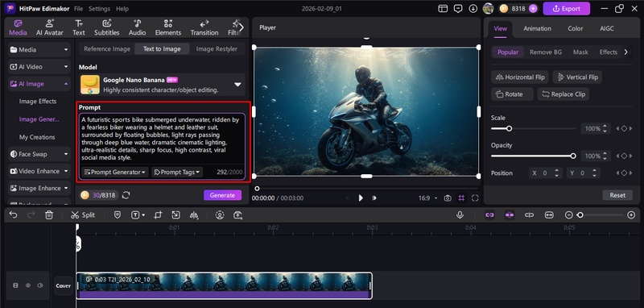Image resolution: width=644 pixels, height=308 pixels.
Task: Play the preview video
Action: (360, 198)
